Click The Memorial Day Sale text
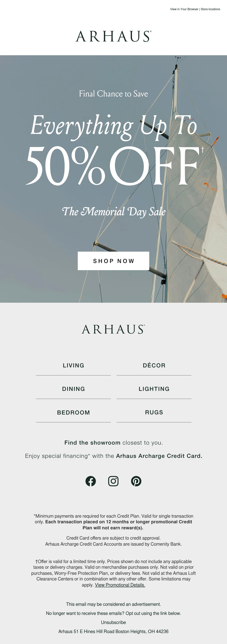 click(x=113, y=212)
